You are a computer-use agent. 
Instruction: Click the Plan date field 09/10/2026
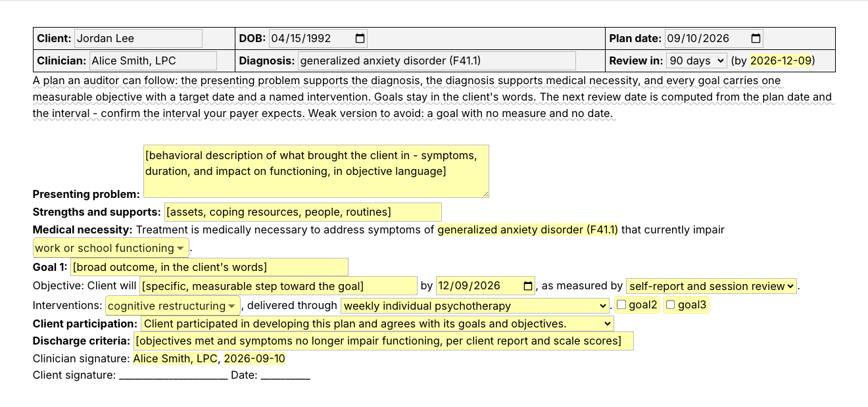pos(714,38)
